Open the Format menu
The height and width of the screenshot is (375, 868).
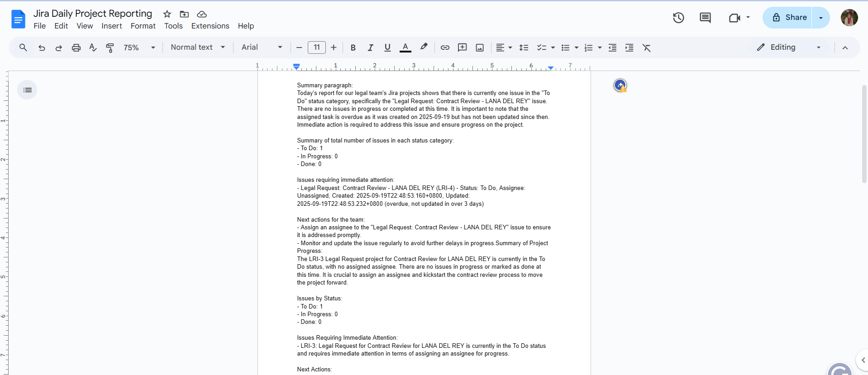(x=143, y=26)
